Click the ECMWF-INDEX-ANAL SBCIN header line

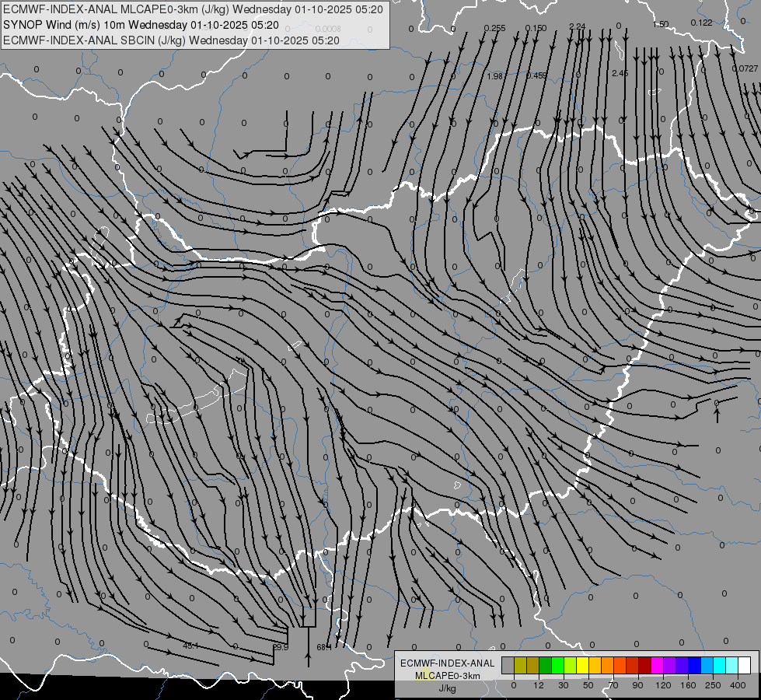point(171,40)
